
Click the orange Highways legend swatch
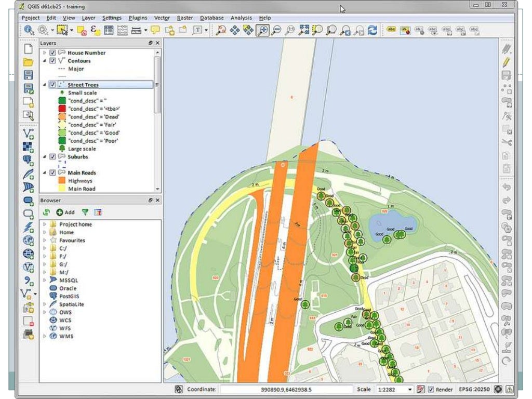[x=61, y=181]
